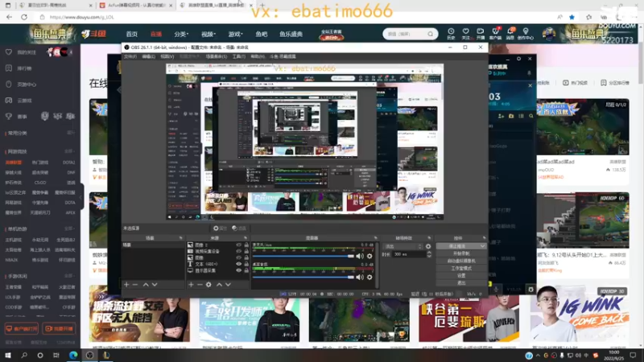Open the third menu (视图) in the OBS menu bar
644x362 pixels.
[x=167, y=56]
